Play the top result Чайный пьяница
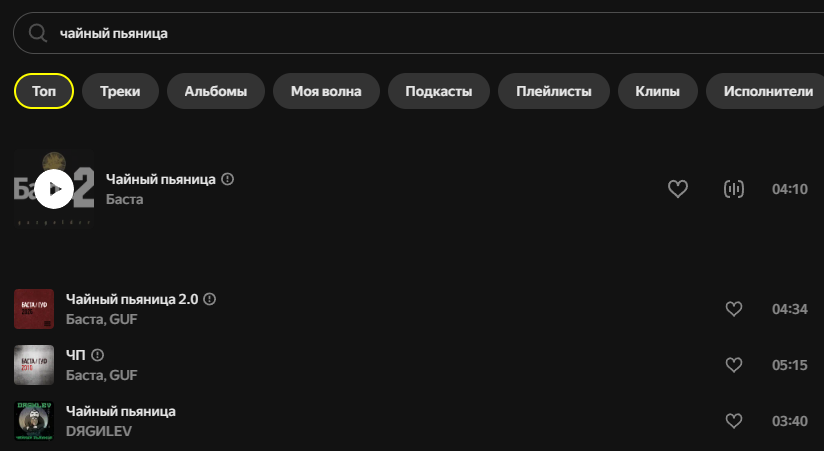 point(54,189)
